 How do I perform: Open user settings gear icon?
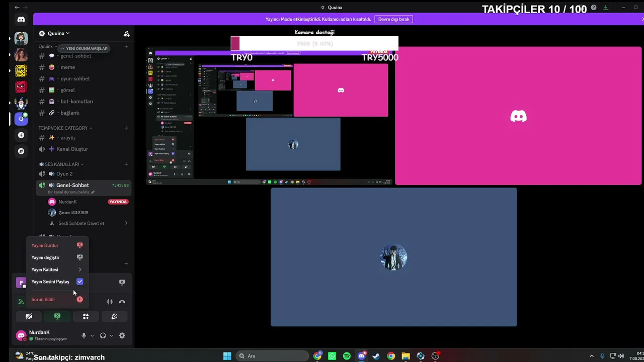[122, 335]
